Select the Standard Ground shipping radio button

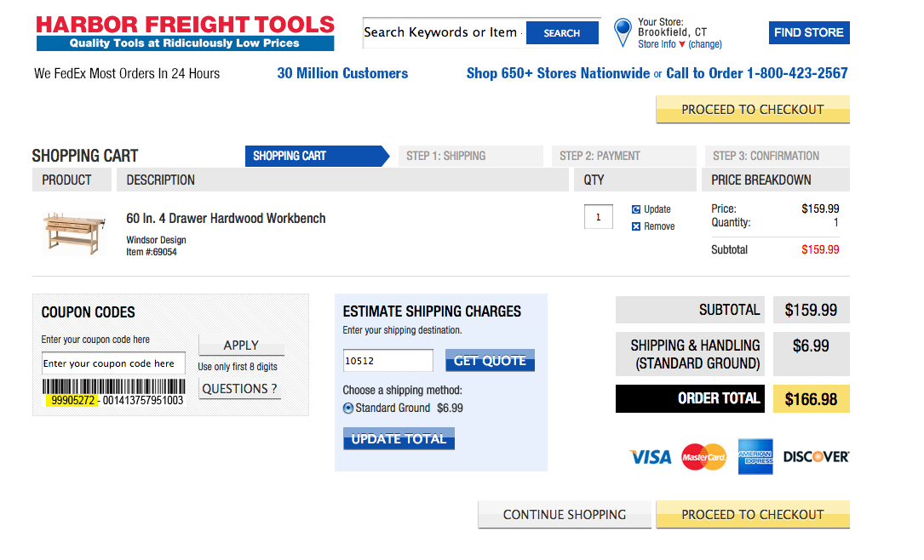click(348, 408)
